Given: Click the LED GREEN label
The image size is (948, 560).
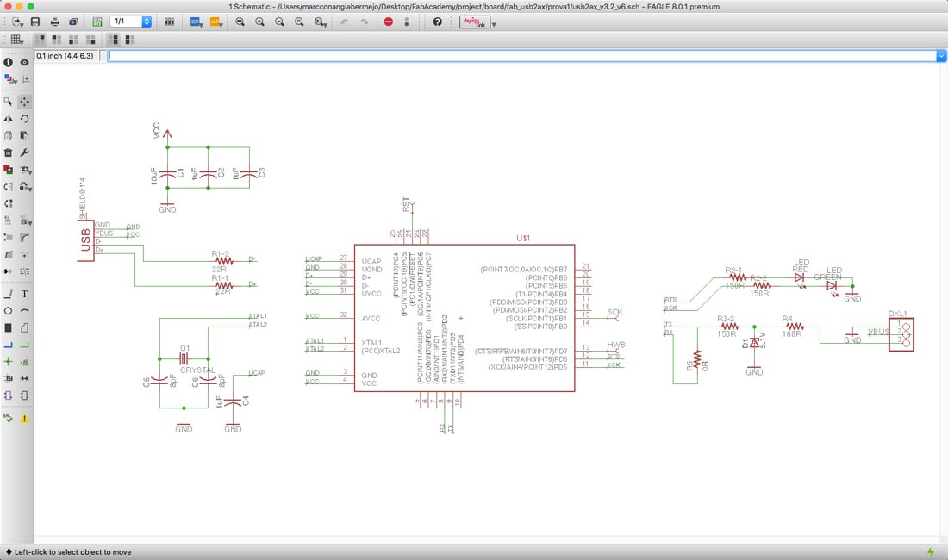Looking at the screenshot, I should 829,273.
